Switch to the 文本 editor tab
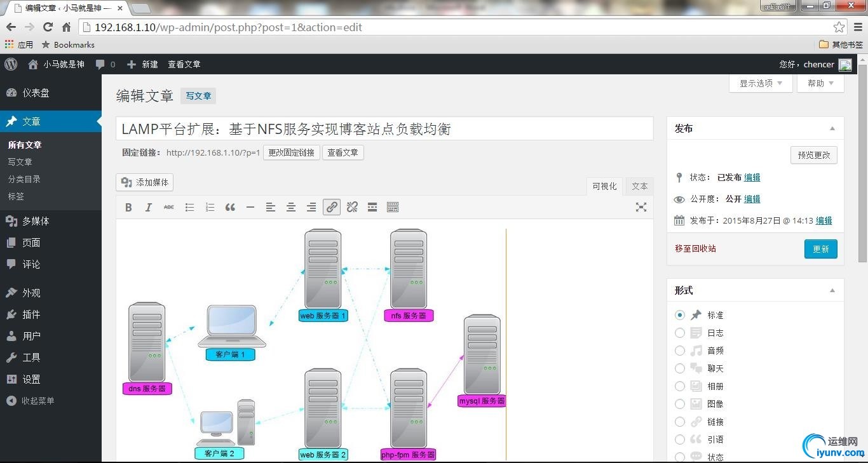Viewport: 868px width, 463px height. [x=640, y=186]
